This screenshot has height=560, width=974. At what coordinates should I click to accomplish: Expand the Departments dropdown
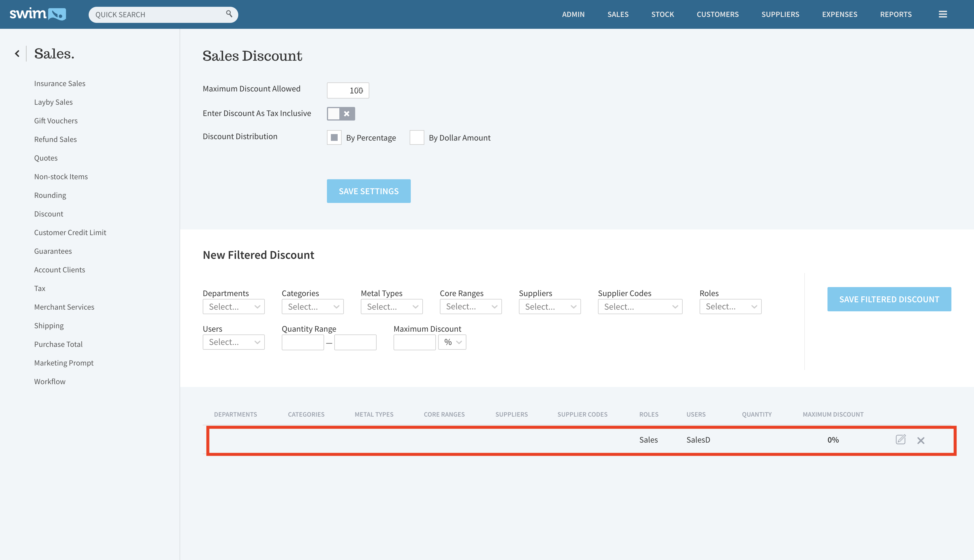[233, 307]
